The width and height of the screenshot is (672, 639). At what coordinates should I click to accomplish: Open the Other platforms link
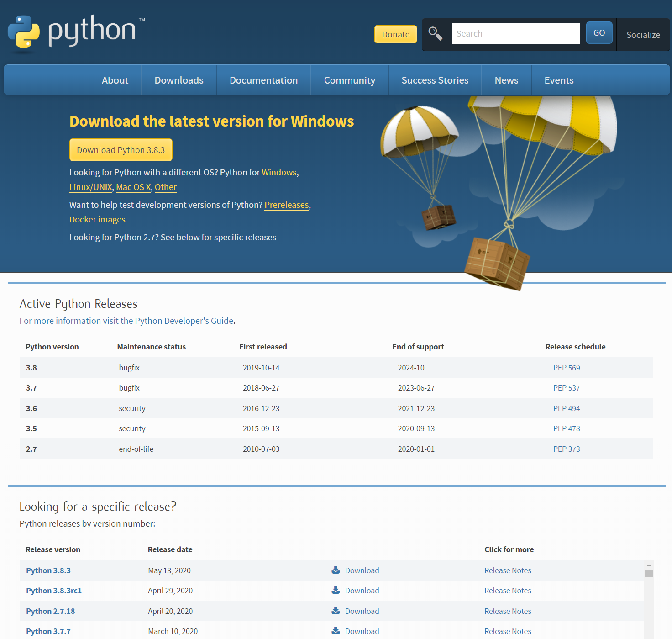tap(166, 187)
